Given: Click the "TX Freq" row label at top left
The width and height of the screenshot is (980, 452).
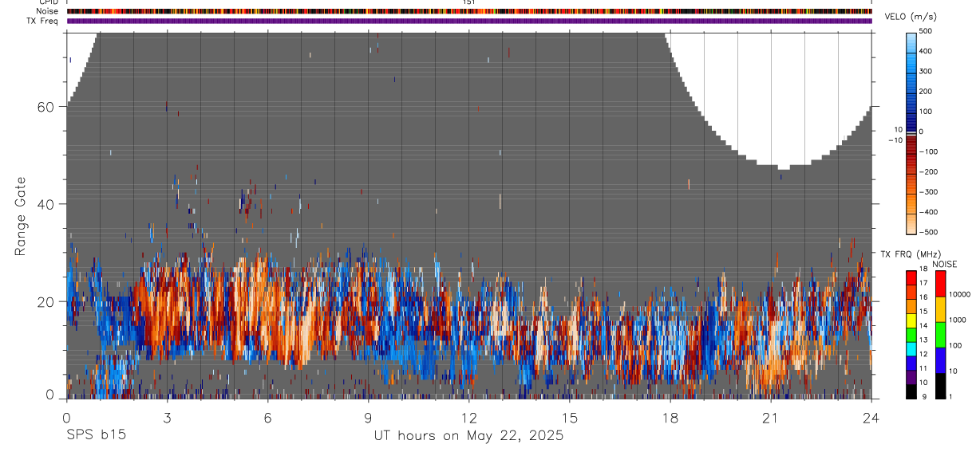Looking at the screenshot, I should 43,21.
